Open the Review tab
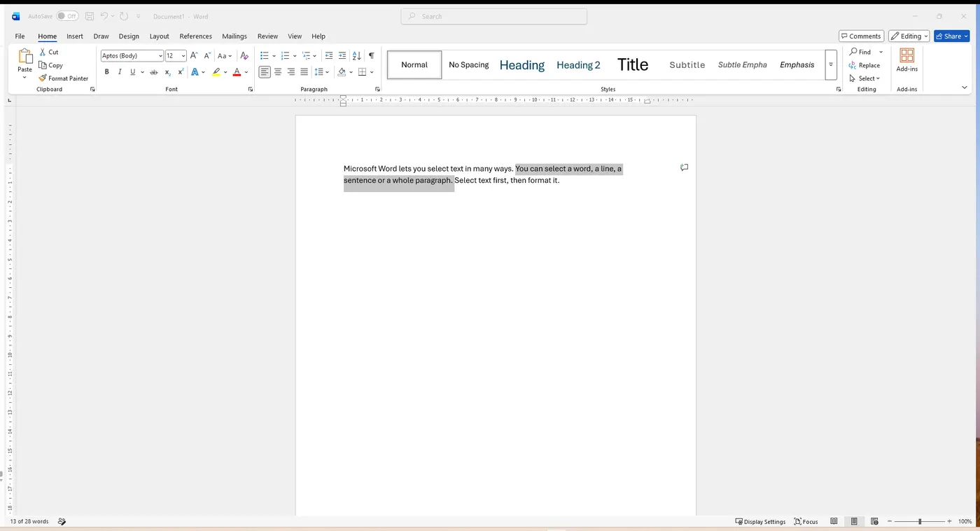The width and height of the screenshot is (980, 531). (x=267, y=36)
